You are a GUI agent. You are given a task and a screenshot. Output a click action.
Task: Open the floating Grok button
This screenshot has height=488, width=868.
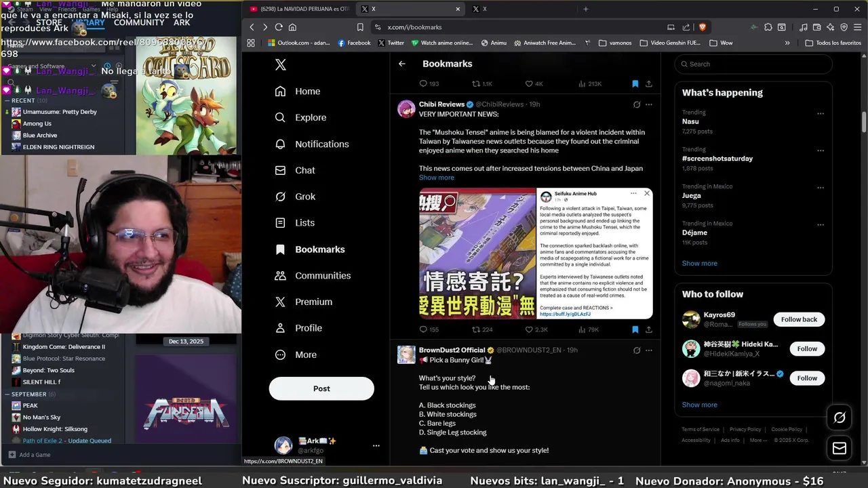(840, 418)
